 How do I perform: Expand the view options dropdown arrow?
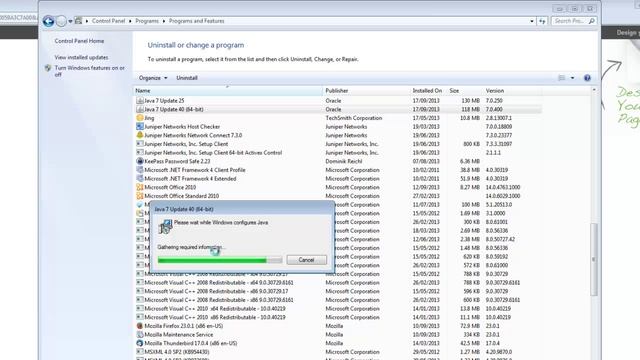[x=572, y=78]
